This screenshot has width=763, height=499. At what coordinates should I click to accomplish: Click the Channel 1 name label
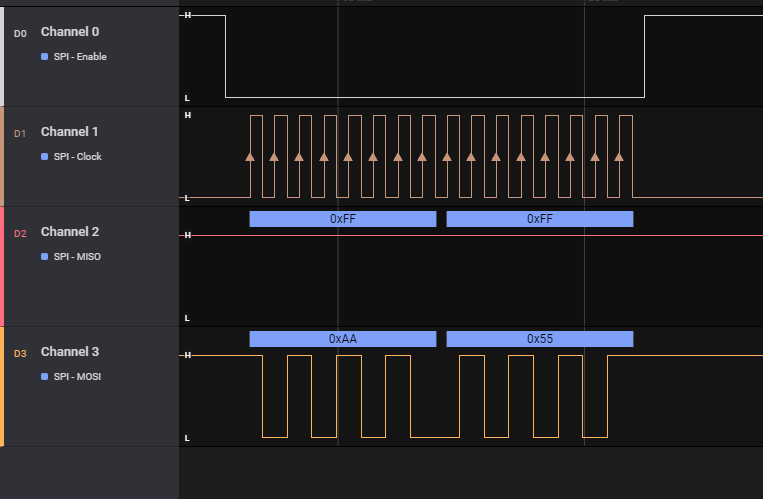[70, 132]
